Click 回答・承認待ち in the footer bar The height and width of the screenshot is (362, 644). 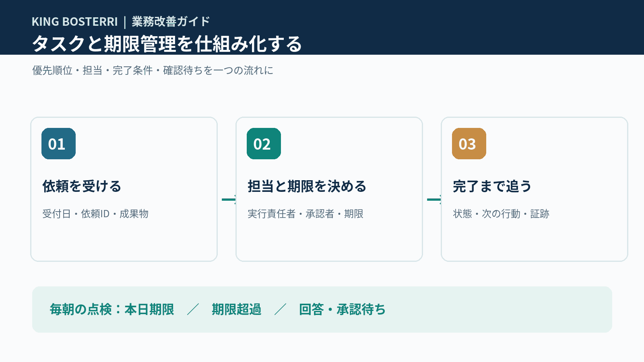pyautogui.click(x=342, y=309)
